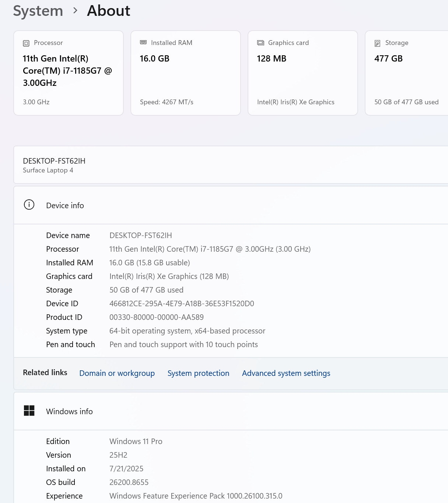Click Intel(R) Iris(R) Xe Graphics (128 MB) value
The width and height of the screenshot is (448, 503).
(x=169, y=276)
